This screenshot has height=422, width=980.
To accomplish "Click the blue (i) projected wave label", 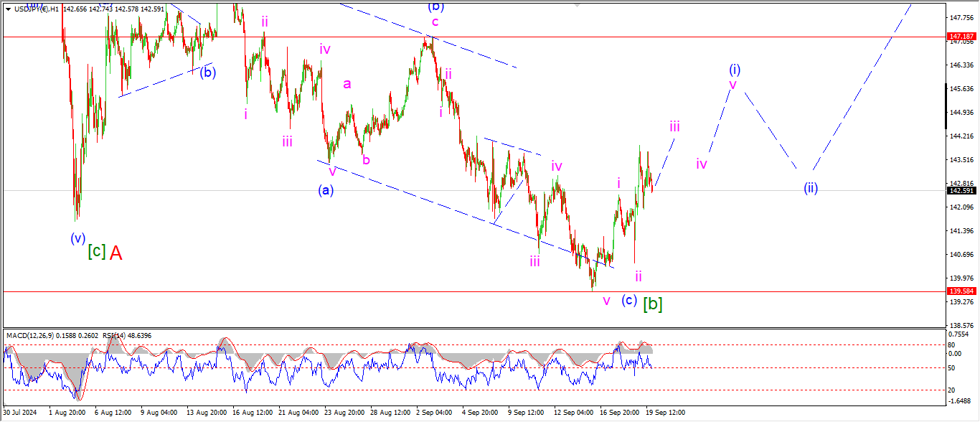I will tap(735, 70).
